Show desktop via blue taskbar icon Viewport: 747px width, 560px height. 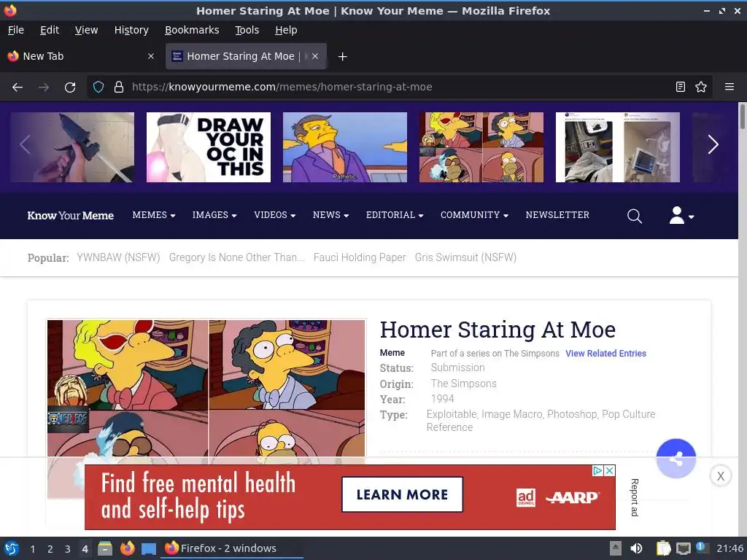pyautogui.click(x=149, y=548)
